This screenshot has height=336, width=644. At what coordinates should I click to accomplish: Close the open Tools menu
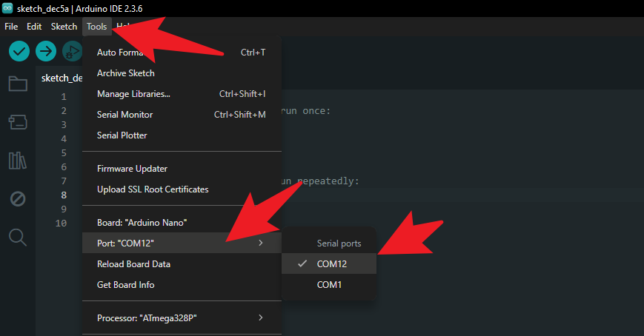click(96, 27)
